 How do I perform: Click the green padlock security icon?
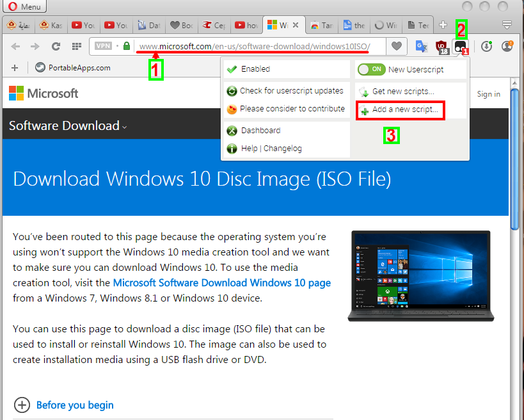point(126,46)
